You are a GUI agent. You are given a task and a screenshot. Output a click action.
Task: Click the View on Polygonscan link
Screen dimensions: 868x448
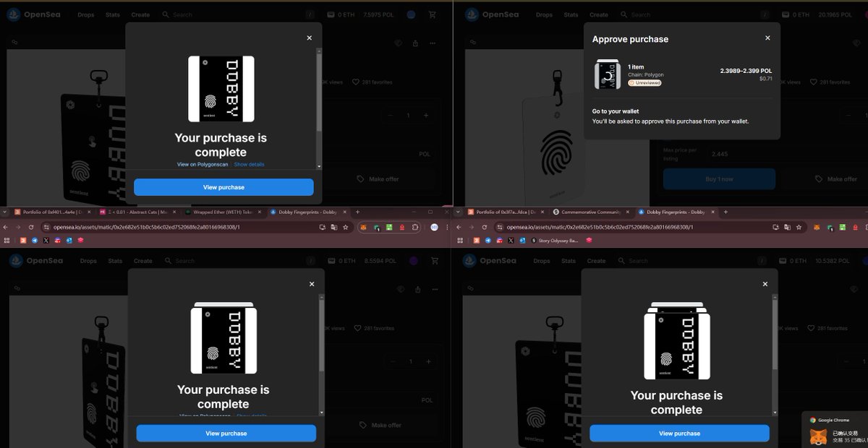pos(203,165)
